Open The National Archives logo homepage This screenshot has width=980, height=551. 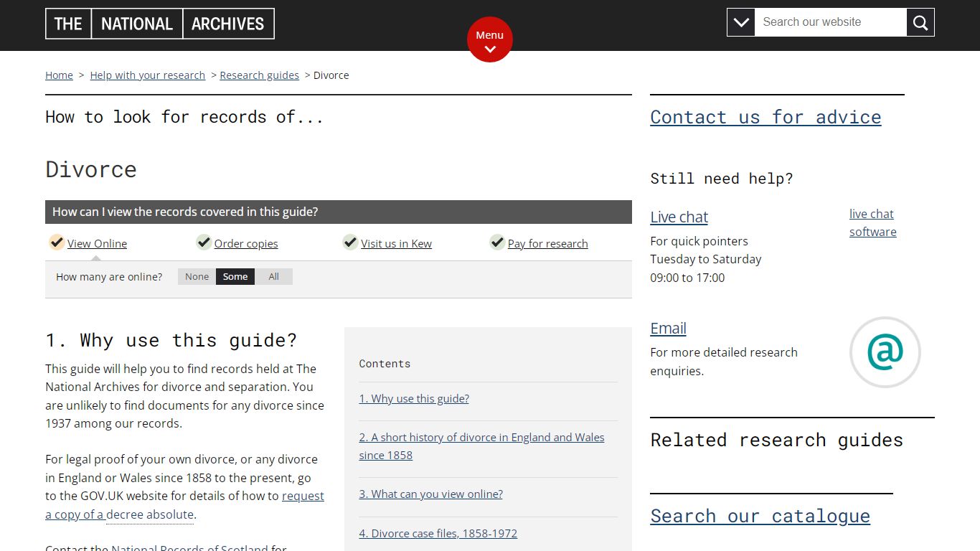[x=160, y=24]
